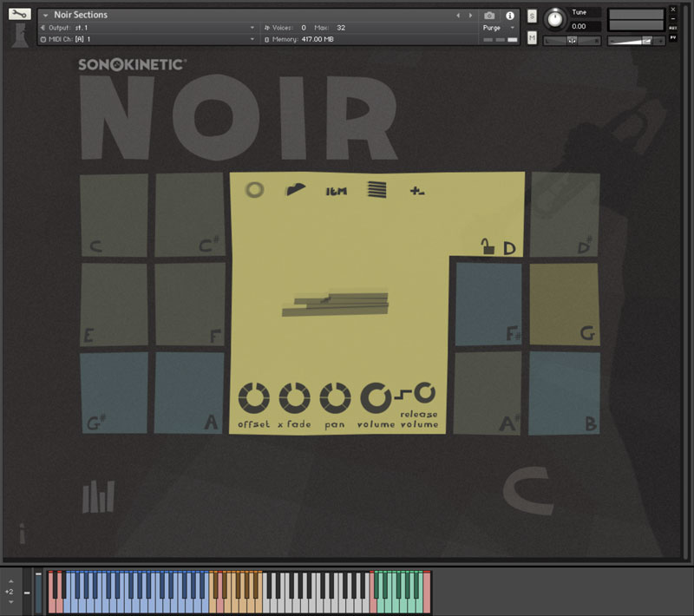Open the instrument info icon in header
This screenshot has width=694, height=616.
[510, 16]
